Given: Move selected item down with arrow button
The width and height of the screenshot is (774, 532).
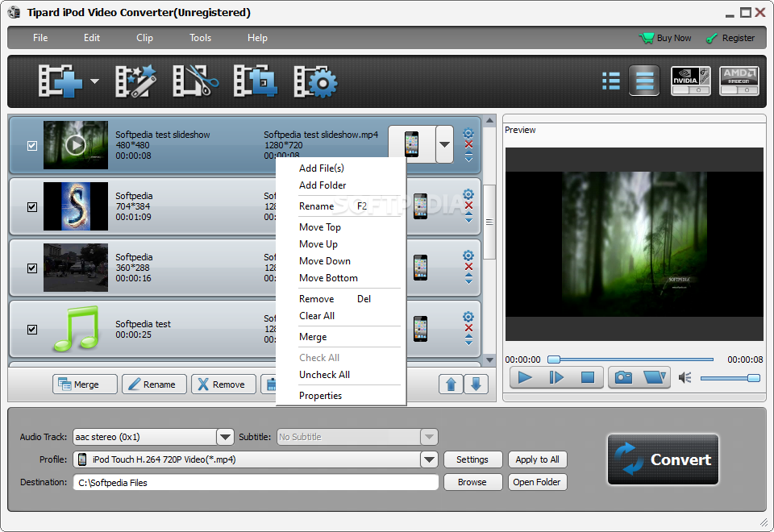Looking at the screenshot, I should point(476,384).
